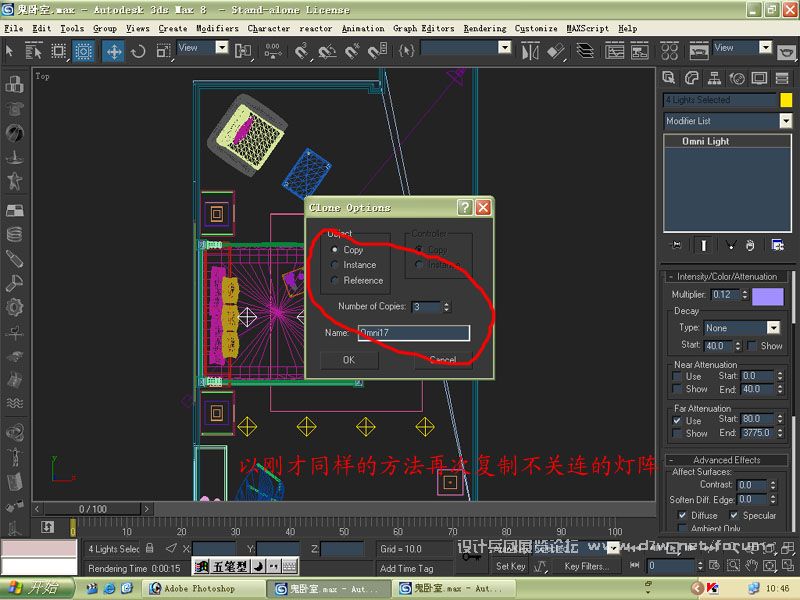
Task: Click Pin Stack icon under modifier stack
Action: coord(677,245)
